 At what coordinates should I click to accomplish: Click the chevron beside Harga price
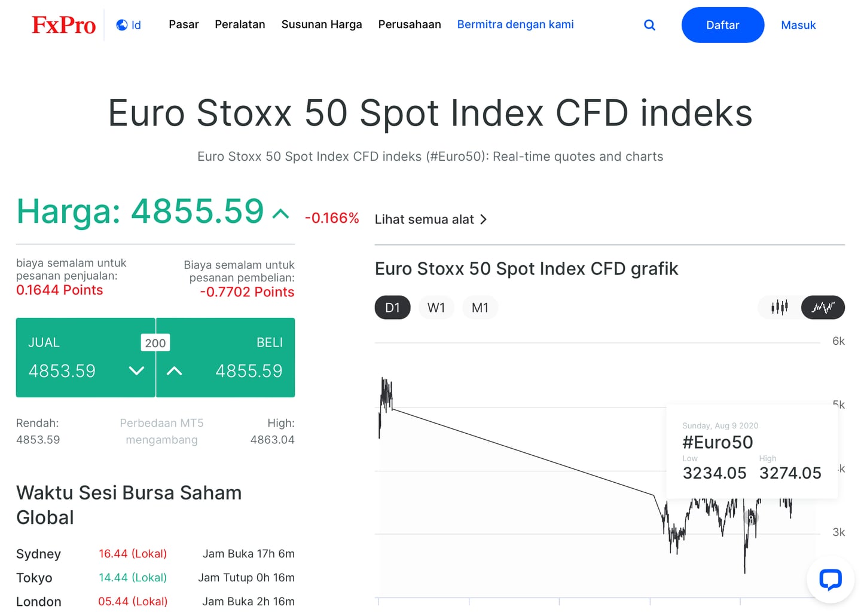(281, 213)
